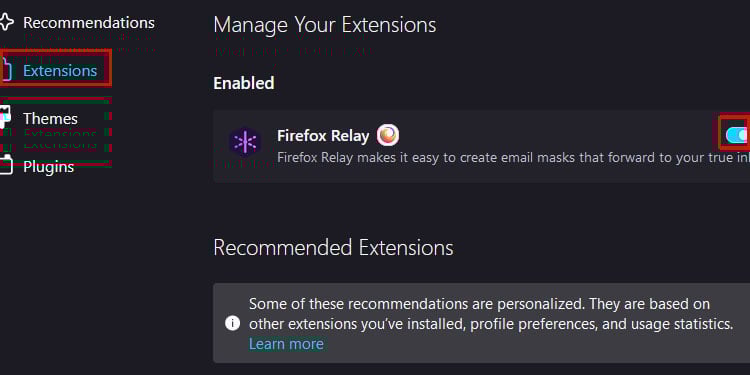Go to the Plugins category
This screenshot has width=750, height=375.
[x=49, y=166]
